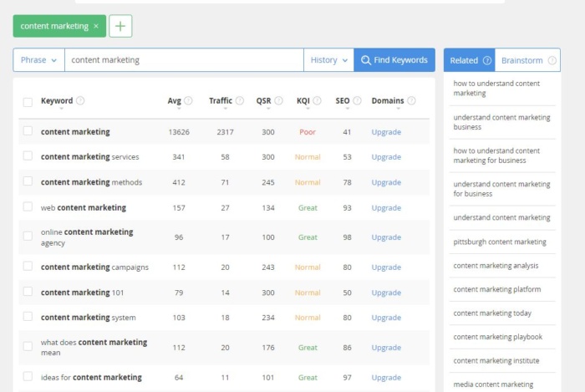585x392 pixels.
Task: Check the box for ideas for content marketing
Action: tap(28, 376)
